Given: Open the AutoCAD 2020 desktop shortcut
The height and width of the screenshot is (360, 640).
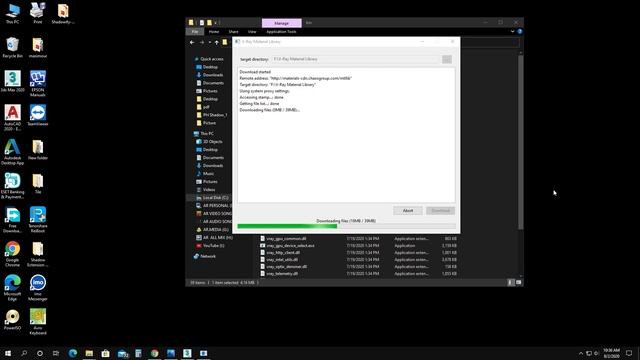Looking at the screenshot, I should click(12, 118).
